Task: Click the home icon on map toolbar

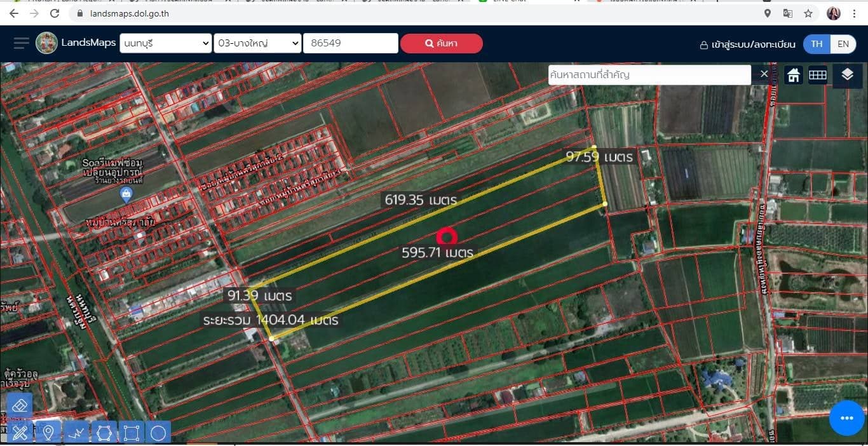Action: click(793, 75)
